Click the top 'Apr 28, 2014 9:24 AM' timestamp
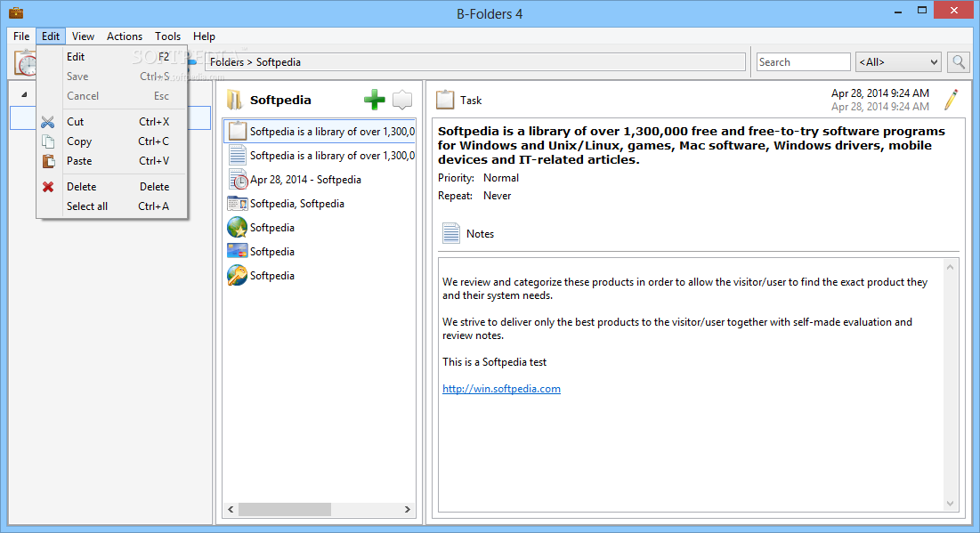The height and width of the screenshot is (533, 980). click(x=880, y=93)
